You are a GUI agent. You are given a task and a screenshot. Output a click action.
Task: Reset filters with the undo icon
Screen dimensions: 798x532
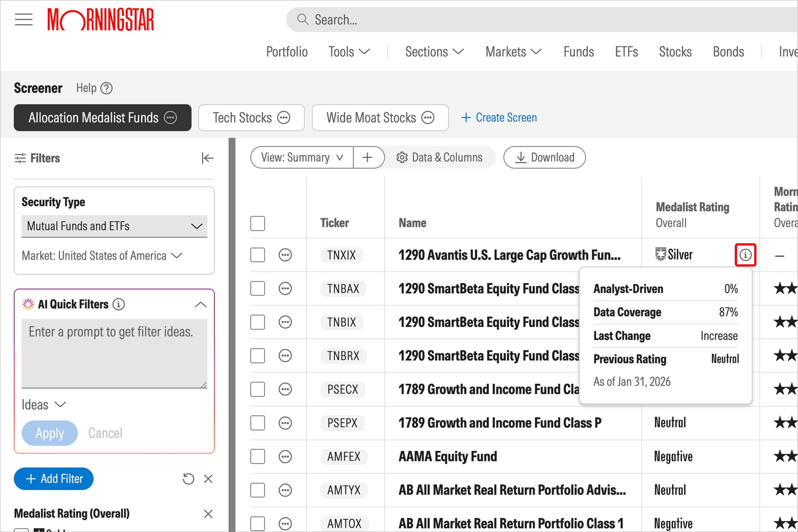[188, 479]
